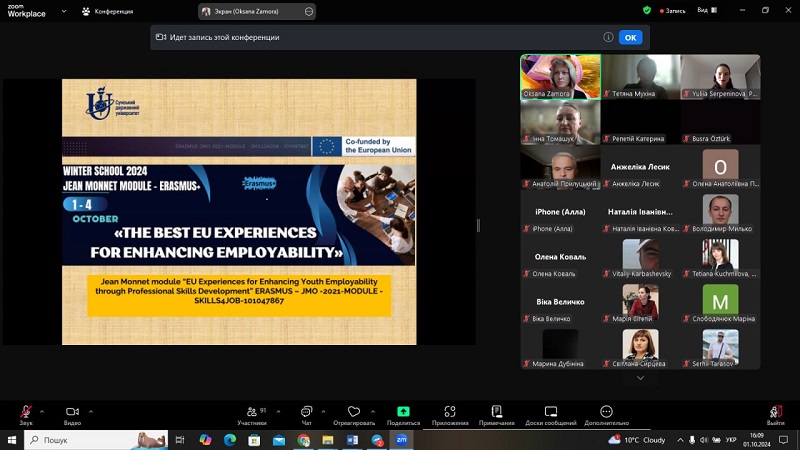Click the Windows Start button
Screen dimensions: 800x450
click(12, 440)
